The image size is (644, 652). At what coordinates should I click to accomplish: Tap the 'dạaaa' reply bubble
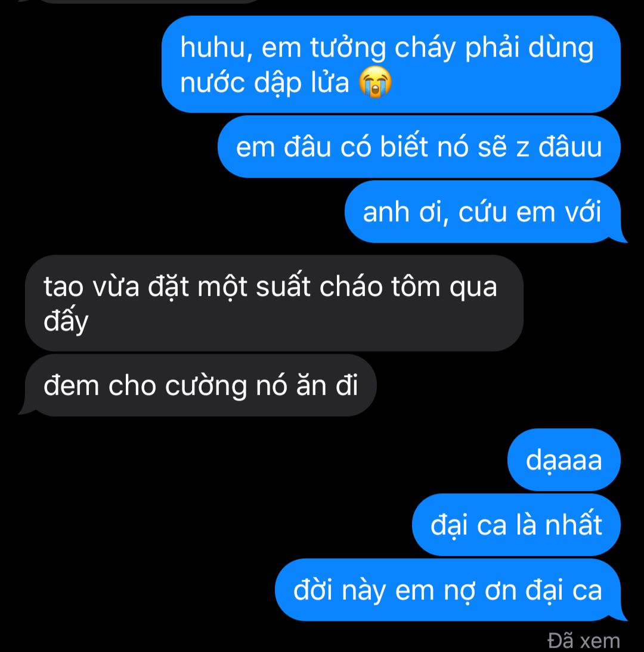[563, 460]
